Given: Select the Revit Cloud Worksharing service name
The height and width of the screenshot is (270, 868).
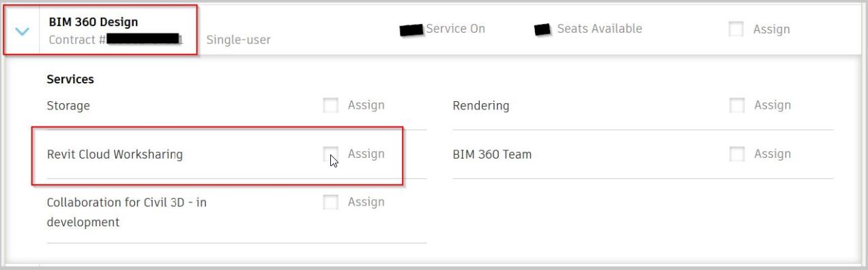Looking at the screenshot, I should (x=115, y=154).
